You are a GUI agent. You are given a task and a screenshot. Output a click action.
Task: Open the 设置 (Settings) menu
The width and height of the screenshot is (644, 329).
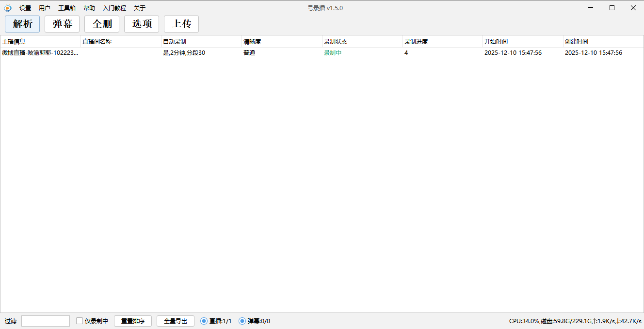point(24,8)
